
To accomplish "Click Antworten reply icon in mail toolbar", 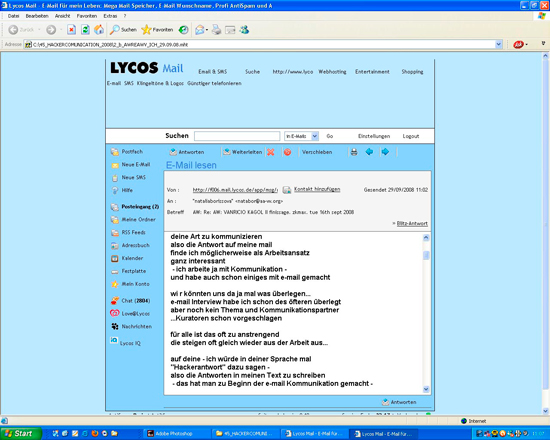I will pyautogui.click(x=173, y=152).
